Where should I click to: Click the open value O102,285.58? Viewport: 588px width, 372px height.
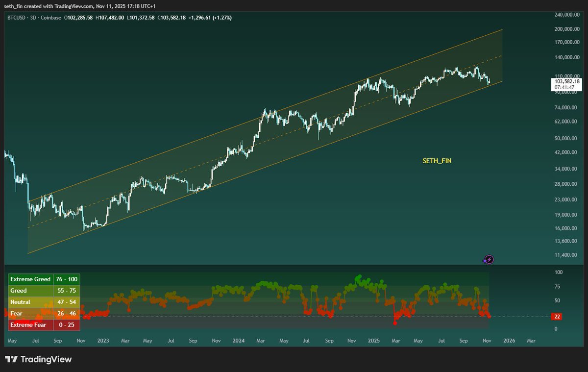click(x=78, y=18)
